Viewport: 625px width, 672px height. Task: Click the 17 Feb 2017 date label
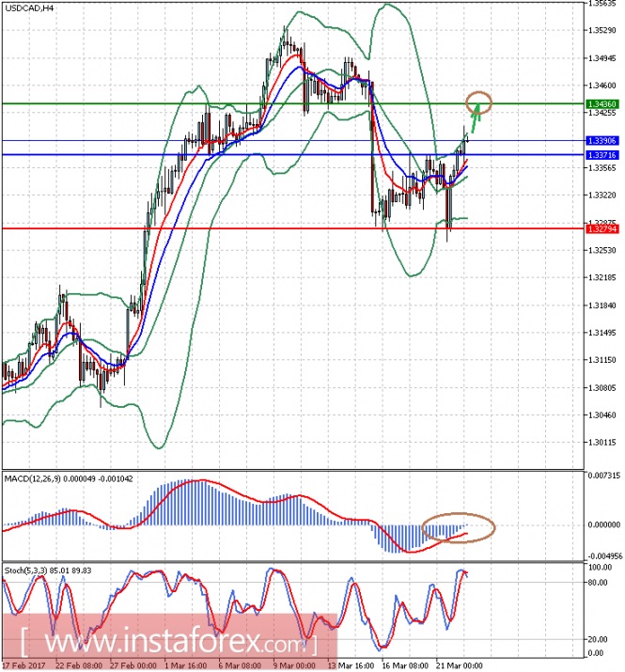pos(25,665)
